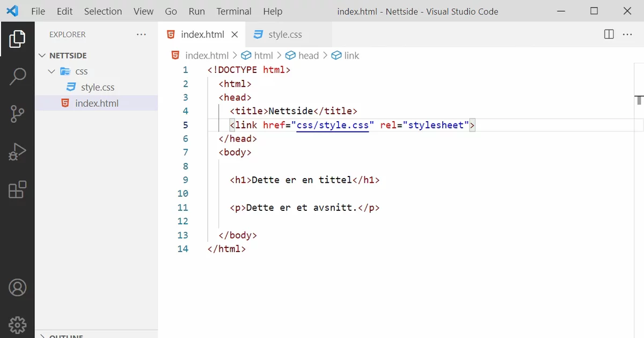Minimize the Visual Studio Code window
The image size is (644, 338).
(561, 11)
